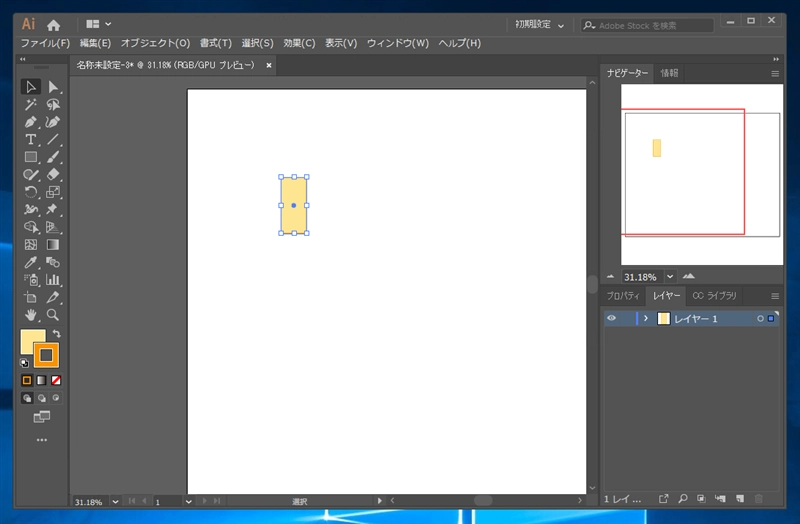
Task: Toggle Gradient fill mode button
Action: click(42, 380)
